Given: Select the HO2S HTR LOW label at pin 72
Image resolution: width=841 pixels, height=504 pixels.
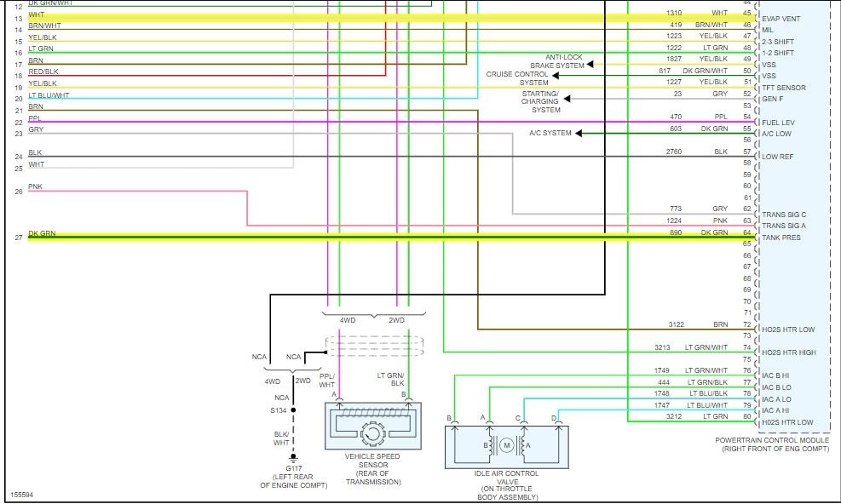Looking at the screenshot, I should pos(788,329).
